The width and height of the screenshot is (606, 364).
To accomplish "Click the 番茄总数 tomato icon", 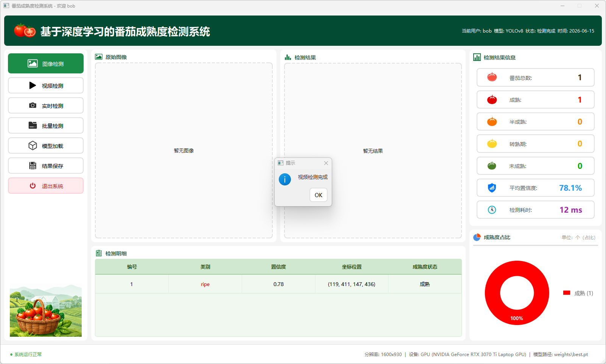I will click(492, 77).
